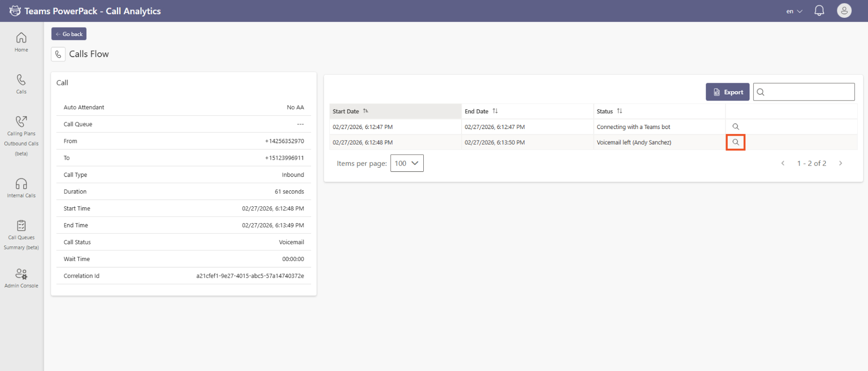The height and width of the screenshot is (371, 868).
Task: Expand the language selector dropdown
Action: (794, 11)
